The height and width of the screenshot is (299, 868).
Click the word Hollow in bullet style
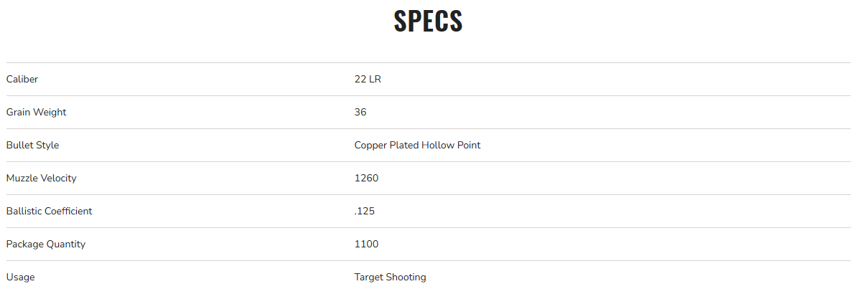[x=438, y=146]
